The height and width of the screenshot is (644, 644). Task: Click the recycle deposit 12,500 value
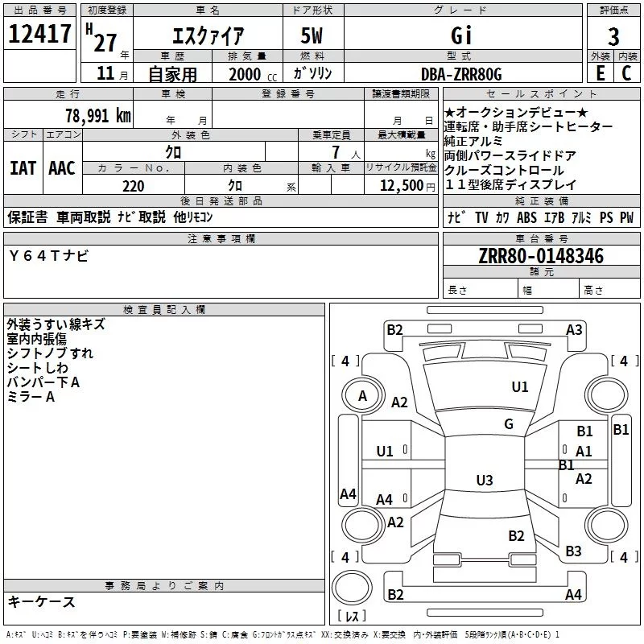click(x=401, y=186)
